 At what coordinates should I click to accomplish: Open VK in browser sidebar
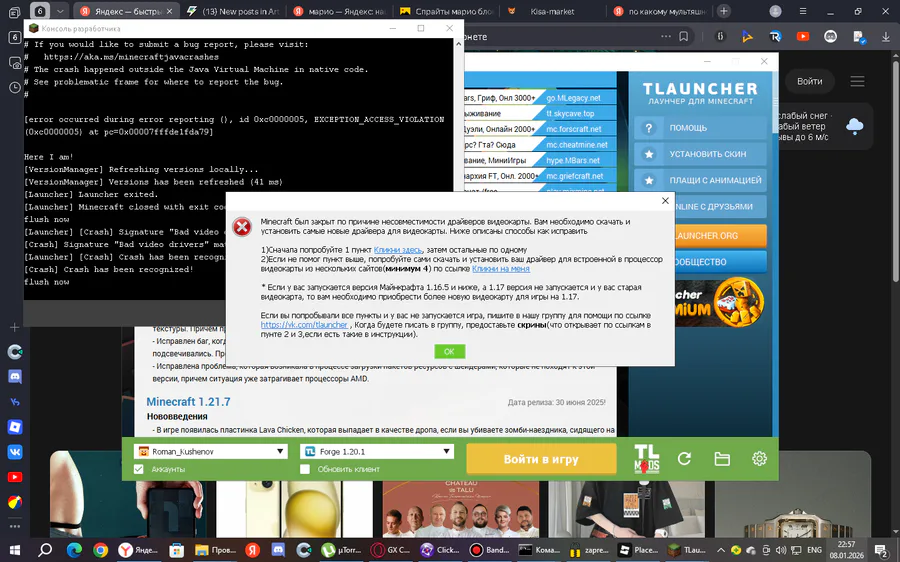coord(15,452)
